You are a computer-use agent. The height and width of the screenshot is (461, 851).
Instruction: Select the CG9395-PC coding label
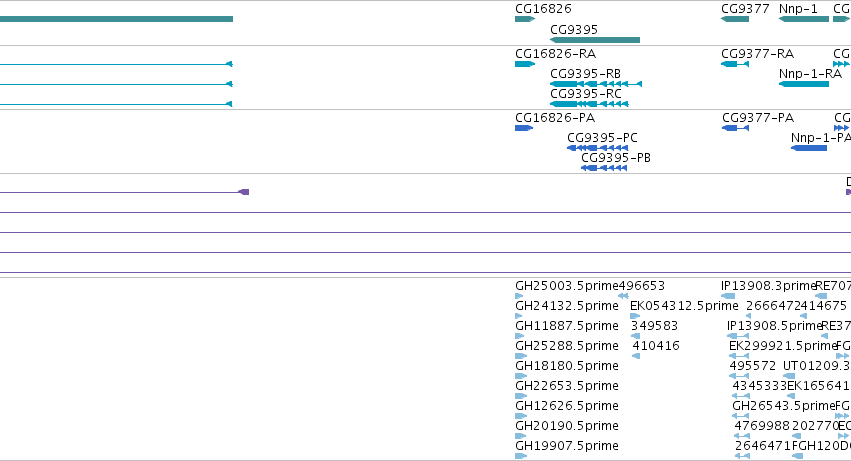pyautogui.click(x=602, y=138)
